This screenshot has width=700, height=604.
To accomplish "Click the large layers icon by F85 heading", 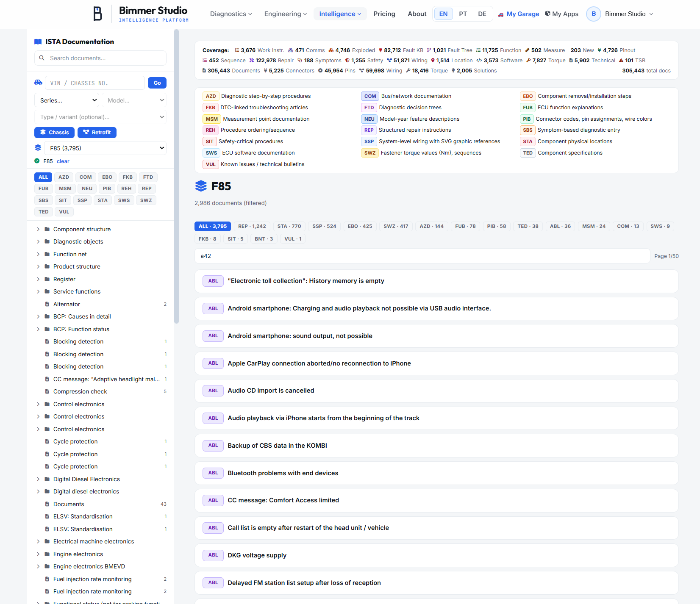I will tap(201, 186).
